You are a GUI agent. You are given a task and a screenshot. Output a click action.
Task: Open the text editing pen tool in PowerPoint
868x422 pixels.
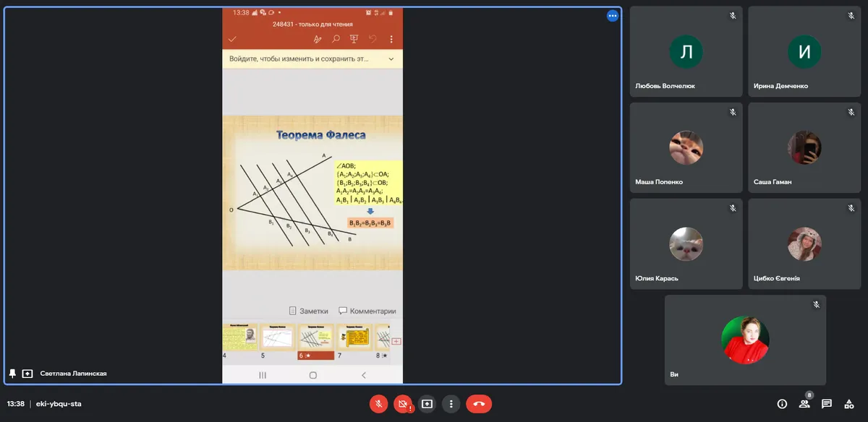317,39
